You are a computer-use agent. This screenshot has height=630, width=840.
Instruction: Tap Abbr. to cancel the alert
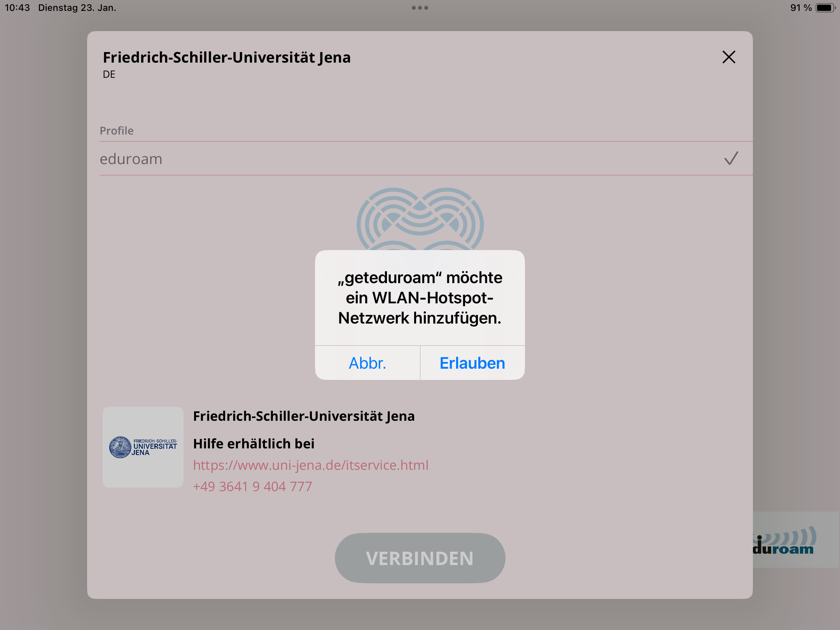coord(367,363)
